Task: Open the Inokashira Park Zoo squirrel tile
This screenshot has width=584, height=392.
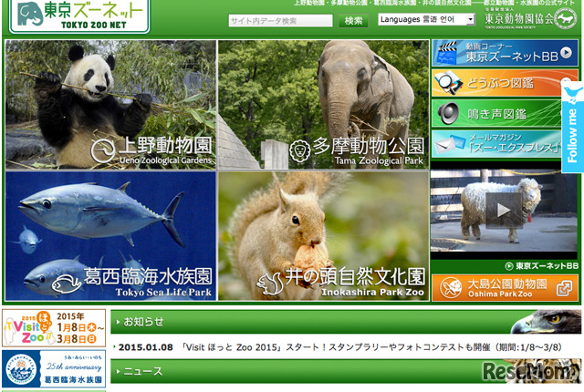Action: point(323,236)
